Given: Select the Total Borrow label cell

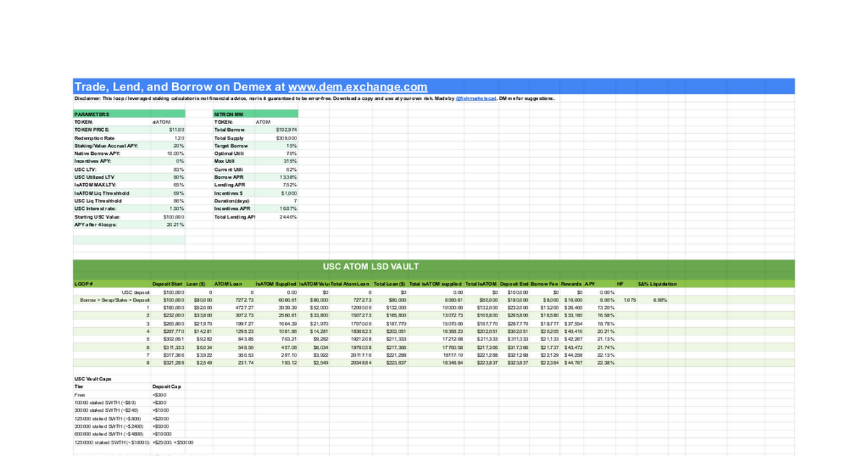Looking at the screenshot, I should [234, 130].
